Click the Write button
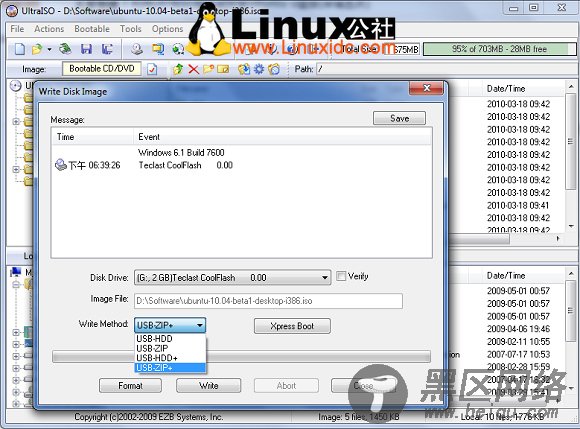 (x=209, y=386)
